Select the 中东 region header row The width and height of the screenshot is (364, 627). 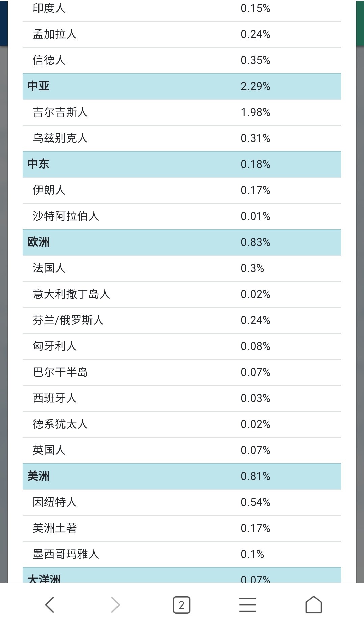click(182, 164)
